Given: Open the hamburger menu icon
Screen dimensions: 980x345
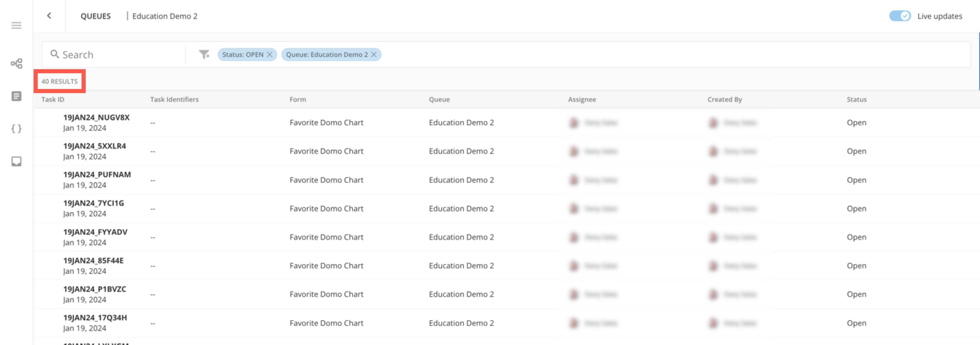Looking at the screenshot, I should point(16,26).
